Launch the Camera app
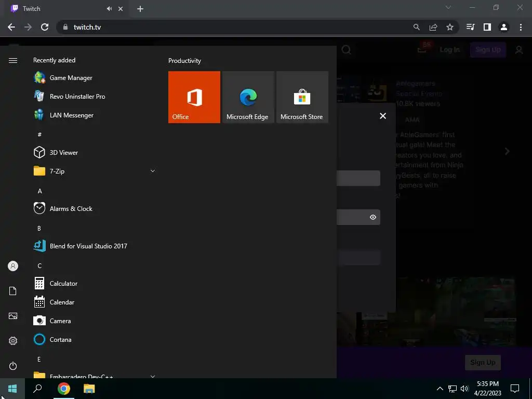Viewport: 532px width, 399px height. (x=95, y=321)
